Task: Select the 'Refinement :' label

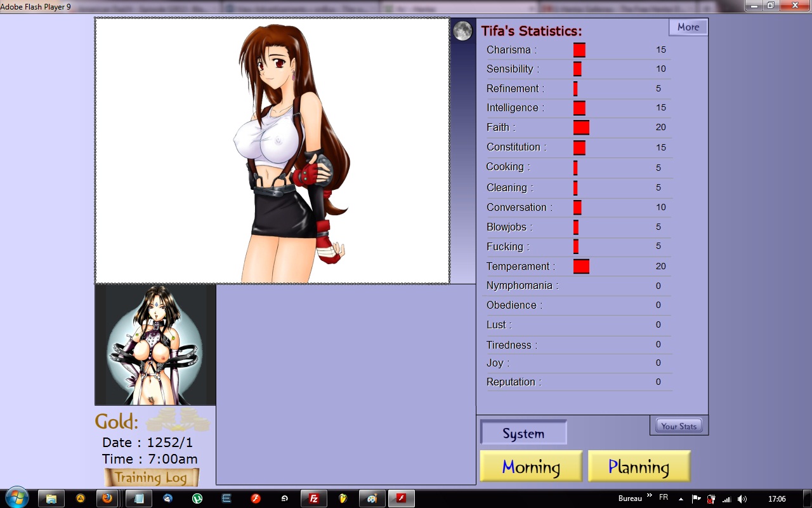Action: 515,88
